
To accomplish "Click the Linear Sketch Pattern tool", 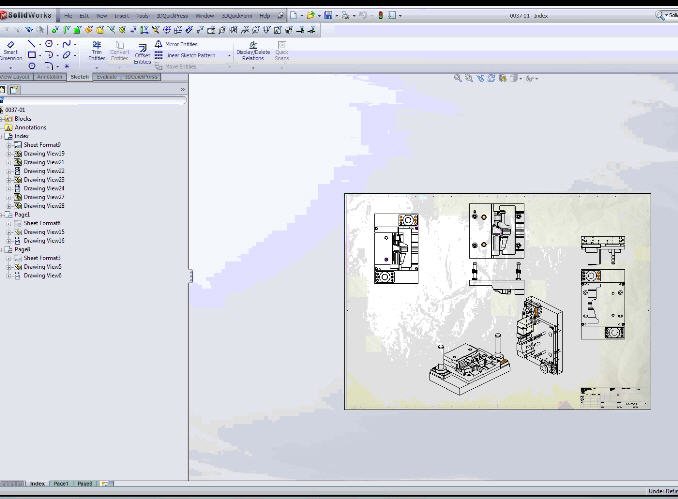I will pos(185,55).
